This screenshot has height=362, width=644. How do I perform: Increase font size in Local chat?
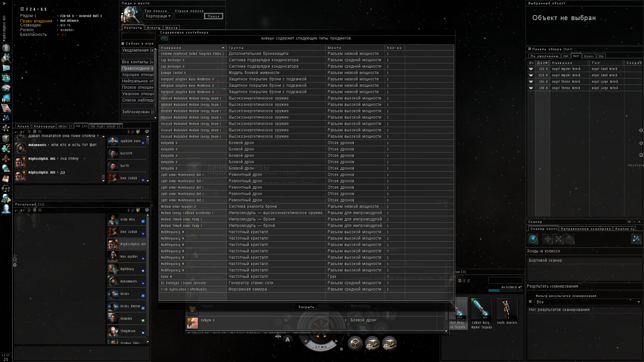(x=22, y=210)
